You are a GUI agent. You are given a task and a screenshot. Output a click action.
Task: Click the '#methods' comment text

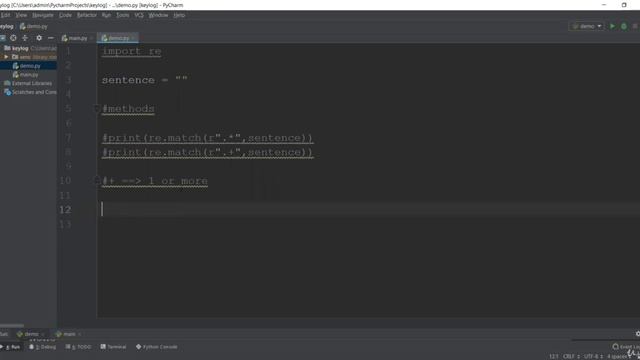(128, 109)
